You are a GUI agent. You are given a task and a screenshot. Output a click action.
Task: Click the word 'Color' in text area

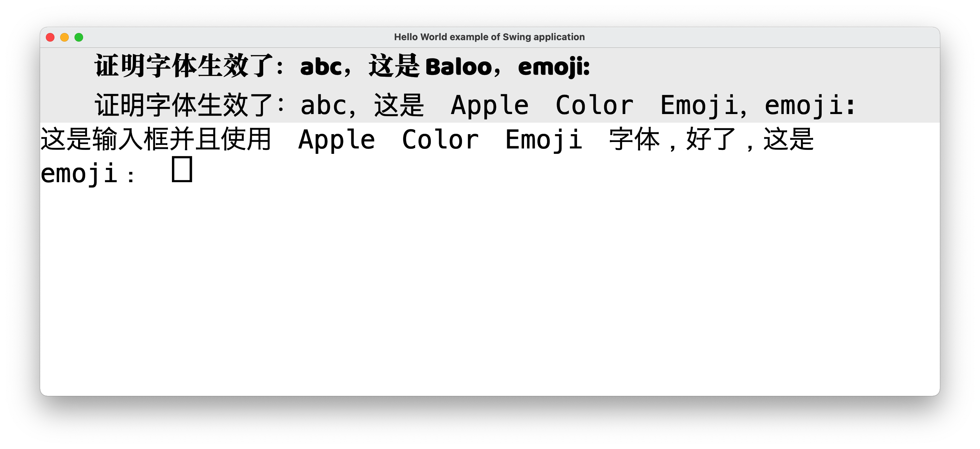pyautogui.click(x=440, y=140)
